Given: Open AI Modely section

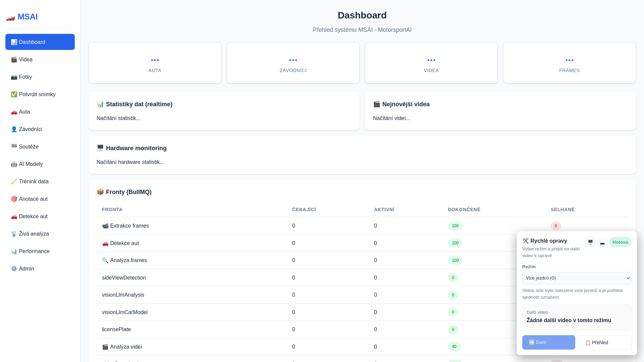Looking at the screenshot, I should coord(40,164).
